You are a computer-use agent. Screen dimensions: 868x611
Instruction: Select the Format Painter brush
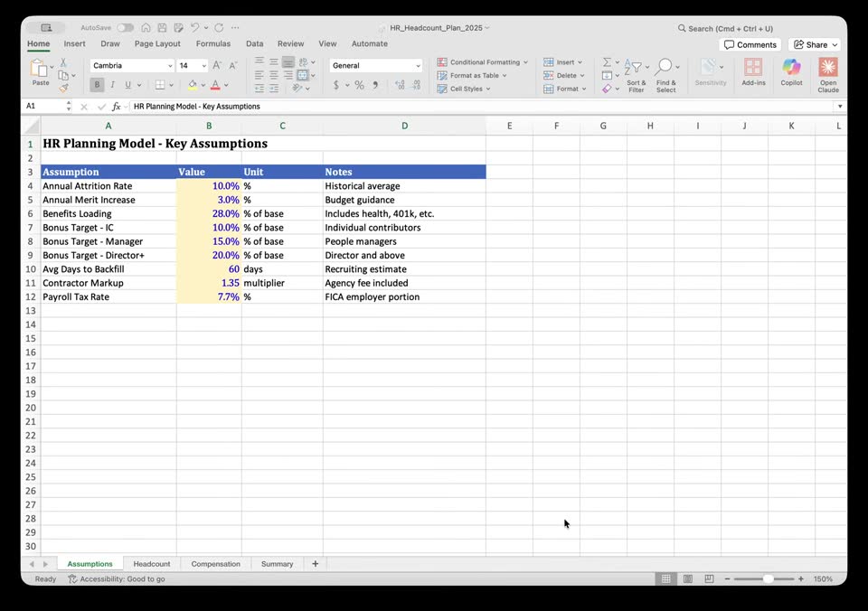[63, 88]
